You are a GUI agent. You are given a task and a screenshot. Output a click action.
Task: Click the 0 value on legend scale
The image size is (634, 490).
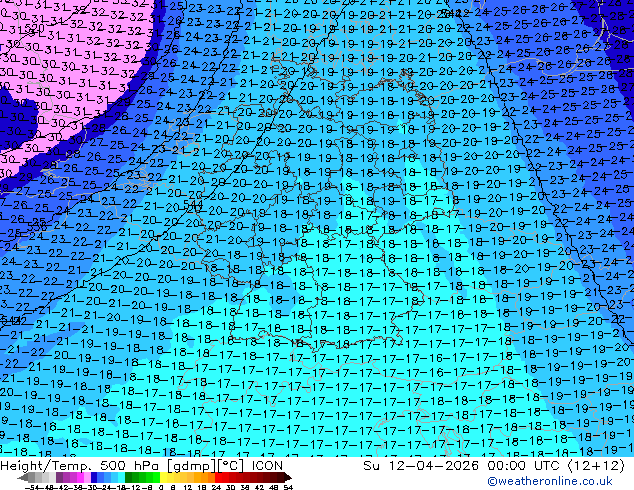[161, 487]
